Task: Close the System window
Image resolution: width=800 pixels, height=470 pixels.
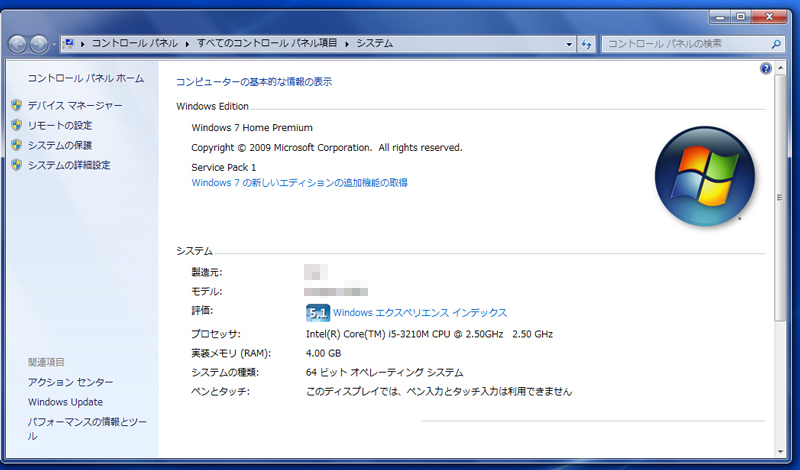Action: tap(770, 17)
